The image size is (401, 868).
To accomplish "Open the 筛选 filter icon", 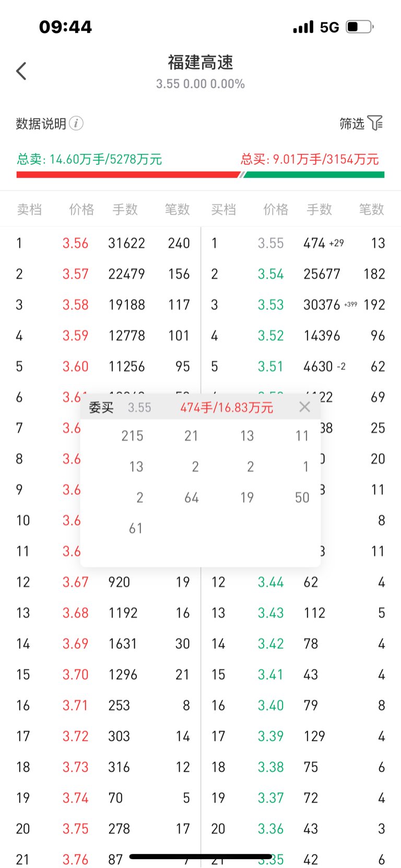I will (x=375, y=123).
